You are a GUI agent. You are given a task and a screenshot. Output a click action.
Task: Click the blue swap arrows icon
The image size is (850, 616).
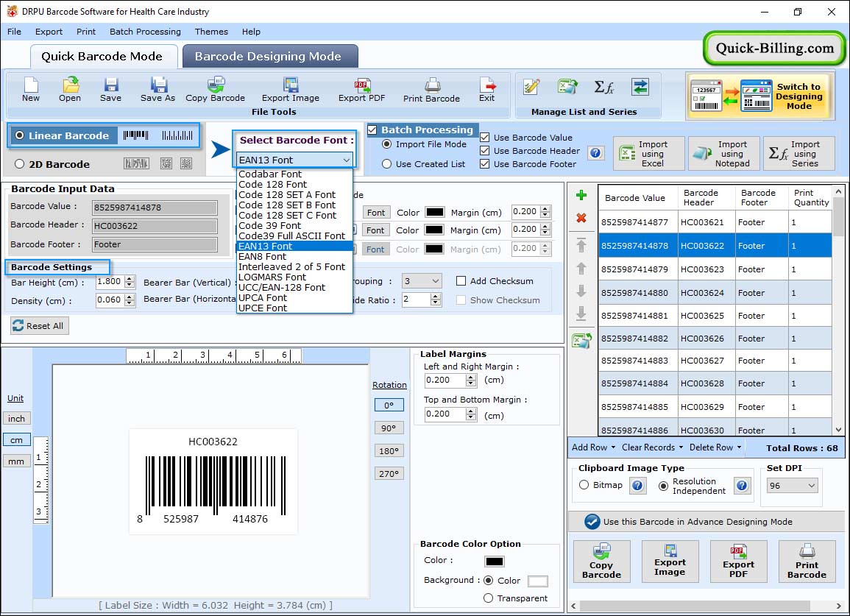(x=640, y=87)
